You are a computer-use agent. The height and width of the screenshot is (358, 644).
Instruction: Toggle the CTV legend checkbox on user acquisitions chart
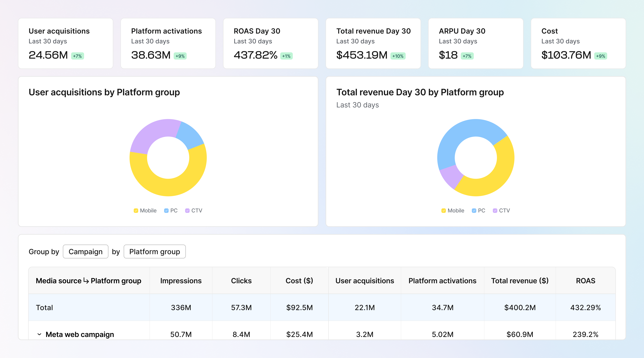187,210
